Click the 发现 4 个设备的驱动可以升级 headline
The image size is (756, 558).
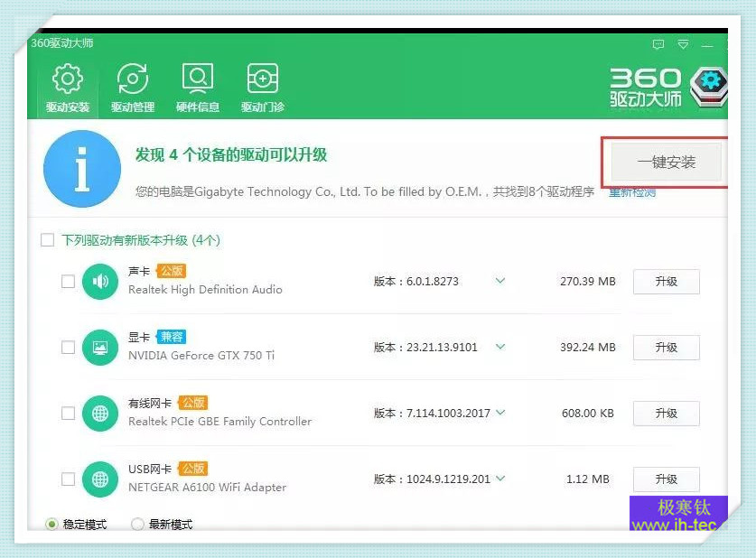click(x=231, y=154)
